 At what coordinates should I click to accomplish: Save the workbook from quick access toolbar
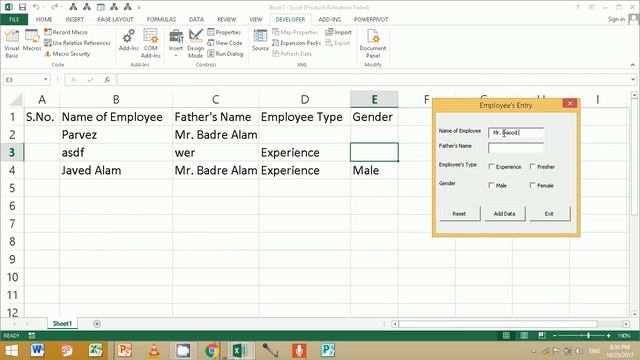click(22, 7)
